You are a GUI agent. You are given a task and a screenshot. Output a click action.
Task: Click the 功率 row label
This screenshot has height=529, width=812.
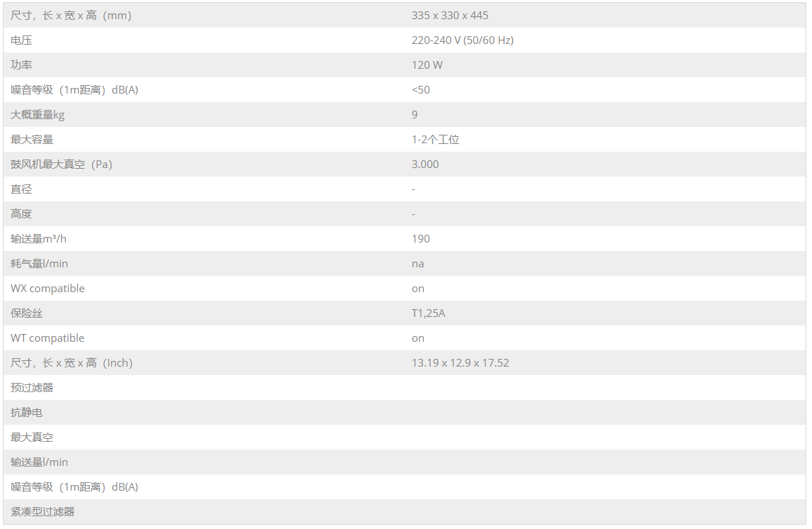click(21, 65)
